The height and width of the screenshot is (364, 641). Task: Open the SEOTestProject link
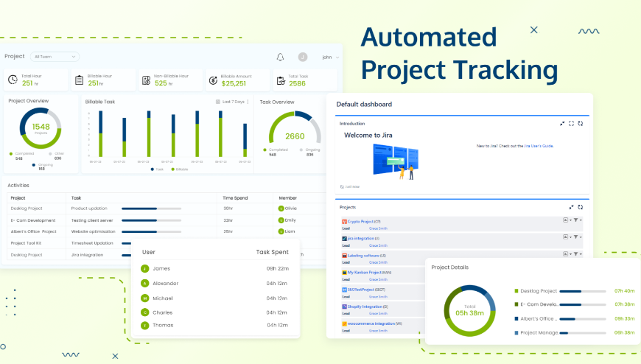coord(360,290)
